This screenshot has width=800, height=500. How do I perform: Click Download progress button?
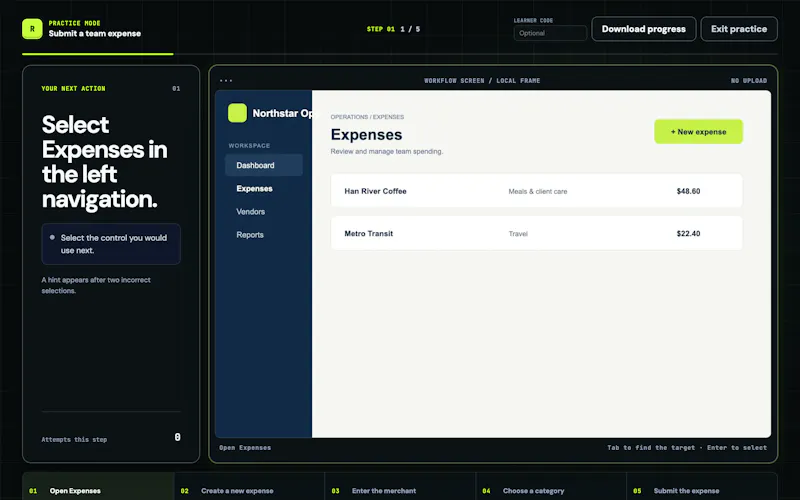(x=643, y=29)
